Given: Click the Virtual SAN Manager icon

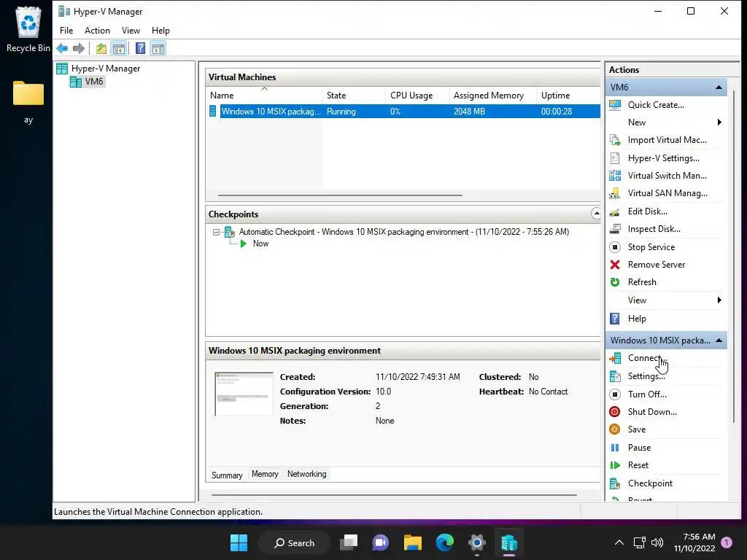Looking at the screenshot, I should [x=615, y=193].
